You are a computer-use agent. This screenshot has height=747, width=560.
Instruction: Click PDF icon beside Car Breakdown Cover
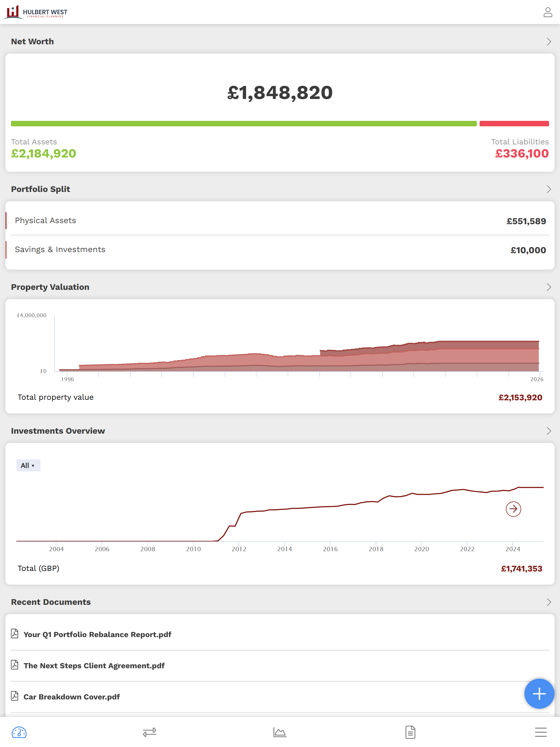[x=14, y=696]
